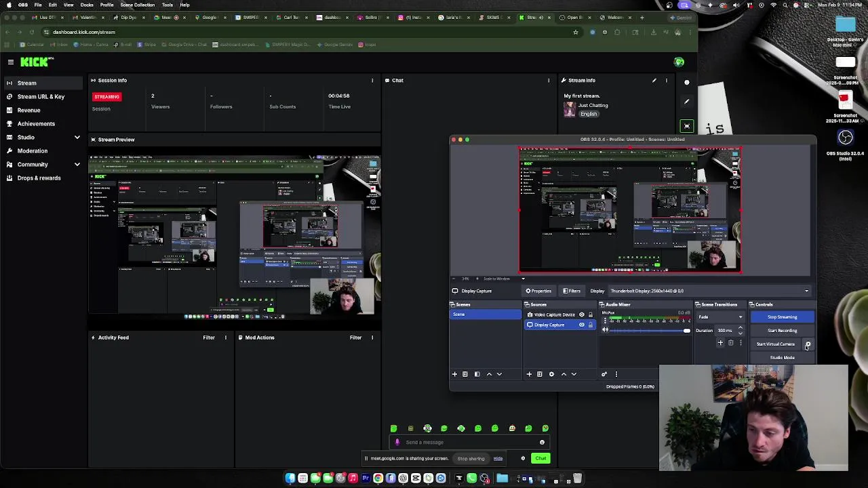The image size is (868, 488).
Task: Adjust the Mic/Aux volume slider
Action: [x=650, y=330]
